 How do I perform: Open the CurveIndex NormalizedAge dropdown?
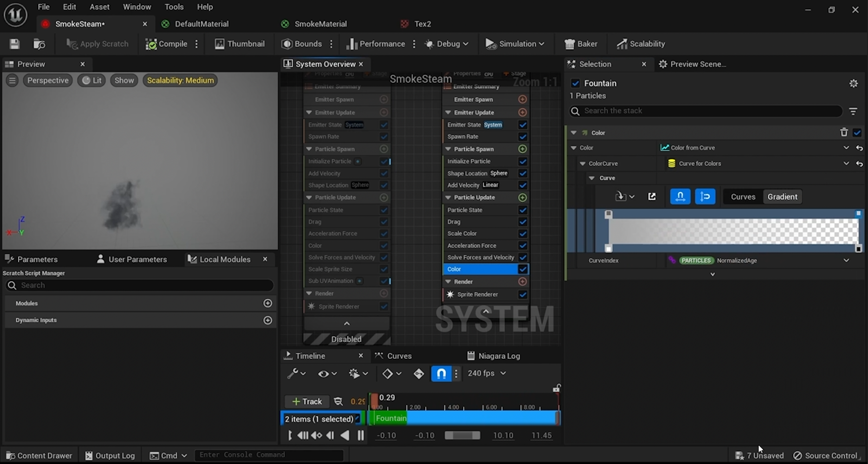coord(846,260)
